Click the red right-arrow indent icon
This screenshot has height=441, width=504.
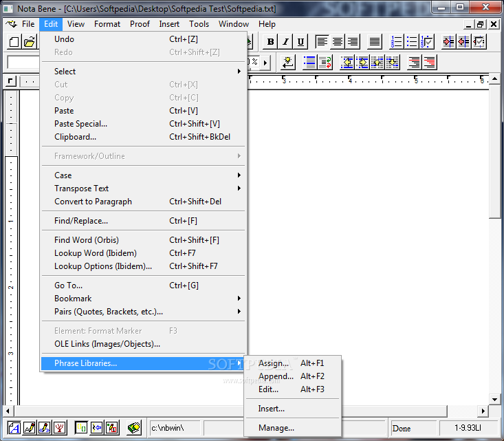coord(448,42)
